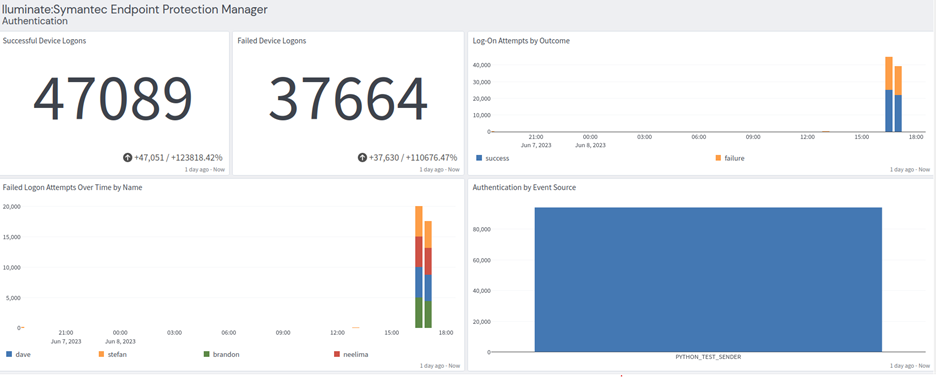Screen dimensions: 936x377
Task: Click the taller stacked bar in Failed Logon Attempts chart
Action: (418, 267)
